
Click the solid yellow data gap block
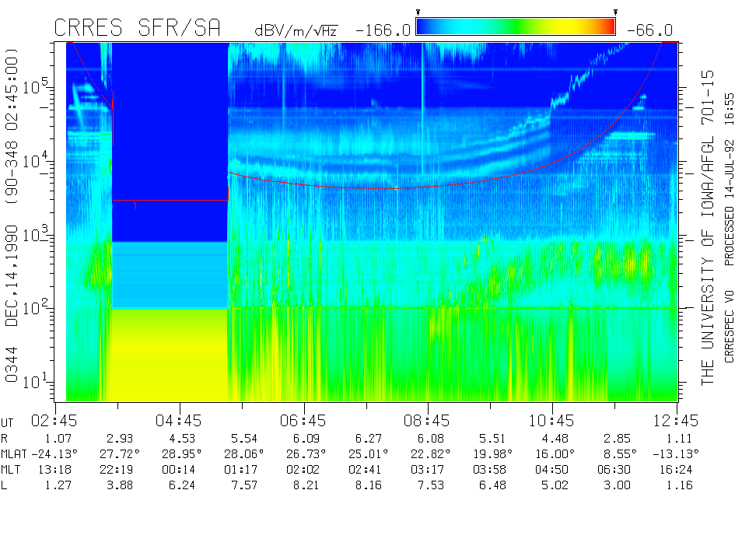(x=170, y=354)
